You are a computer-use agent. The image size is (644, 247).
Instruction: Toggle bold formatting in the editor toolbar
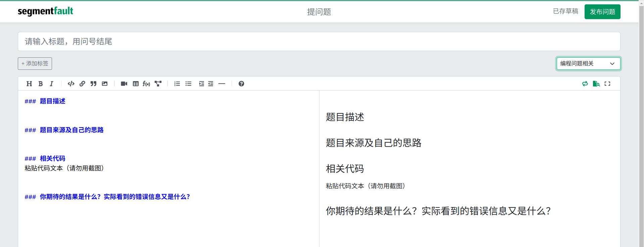[x=41, y=84]
